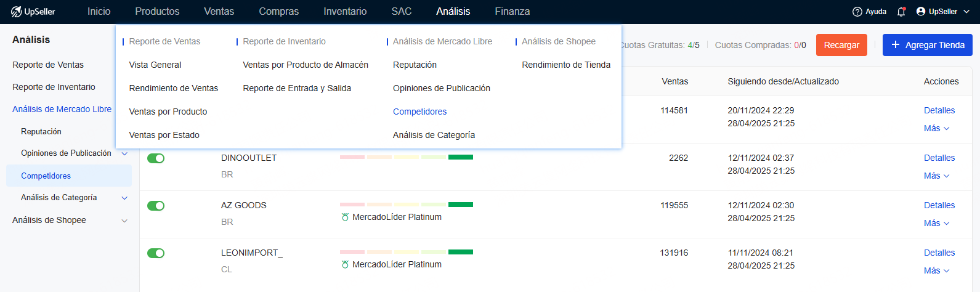Select Reporte de Entrada y Salida
The height and width of the screenshot is (292, 980).
click(x=297, y=88)
